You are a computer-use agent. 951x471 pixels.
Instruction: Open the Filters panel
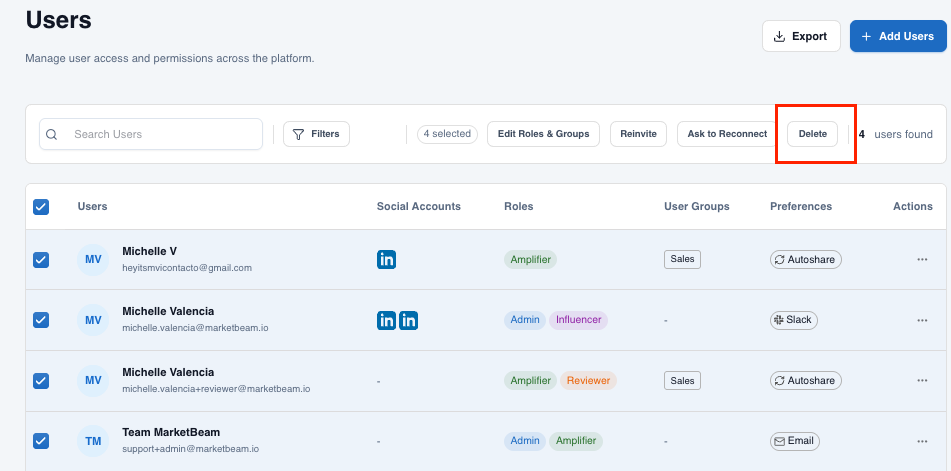tap(317, 134)
